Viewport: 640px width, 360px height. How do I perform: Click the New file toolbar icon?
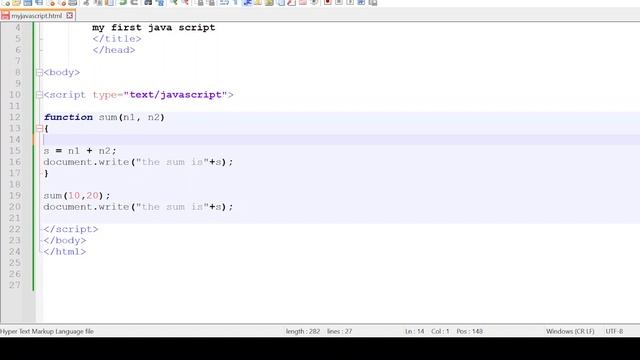tap(6, 3)
